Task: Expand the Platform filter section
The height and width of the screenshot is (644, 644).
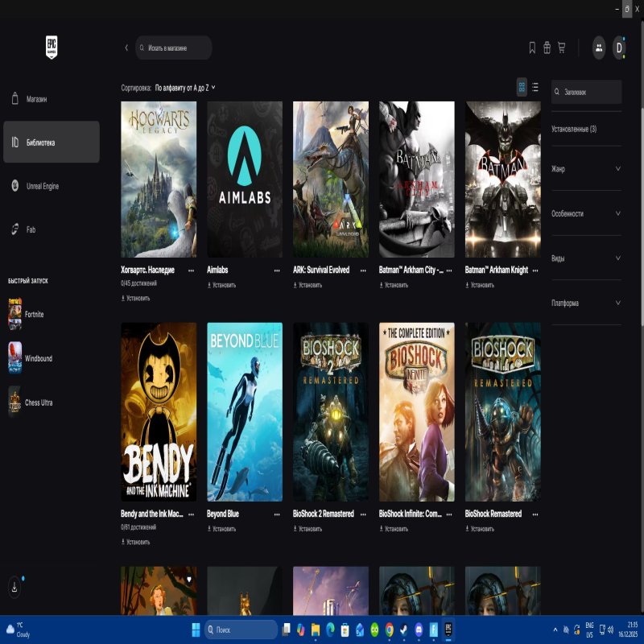Action: coord(586,303)
